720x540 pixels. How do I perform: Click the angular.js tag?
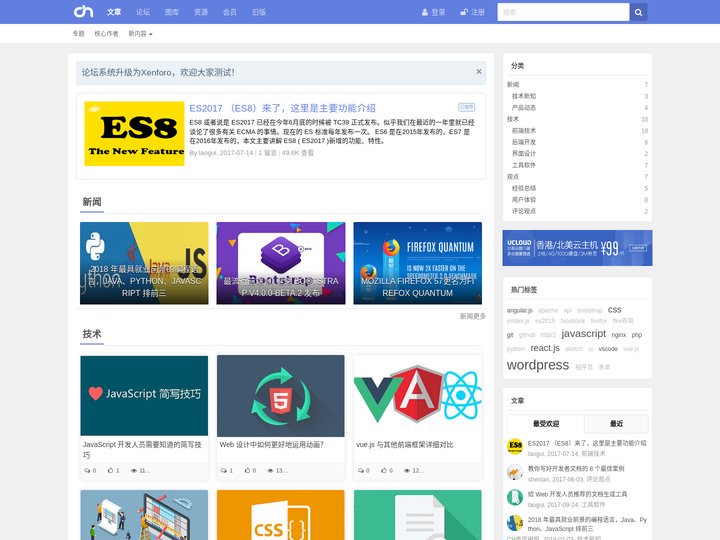(x=519, y=310)
